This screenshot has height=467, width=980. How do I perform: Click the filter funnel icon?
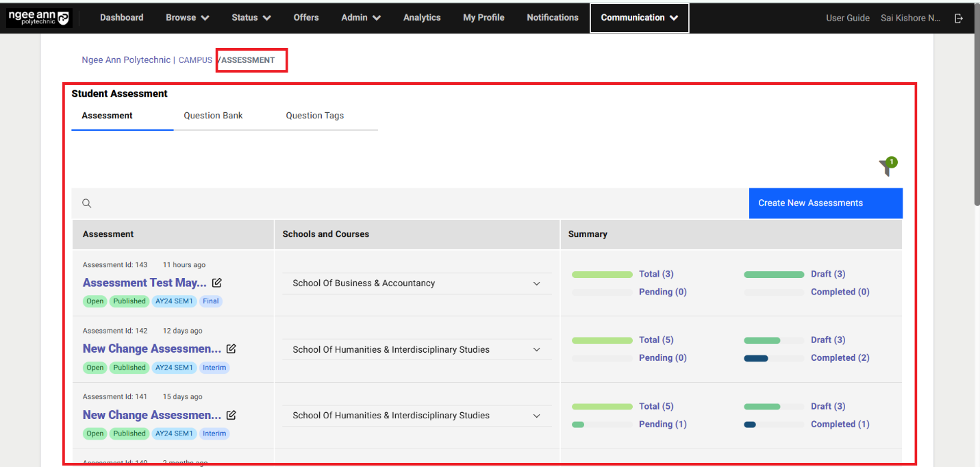[x=887, y=166]
